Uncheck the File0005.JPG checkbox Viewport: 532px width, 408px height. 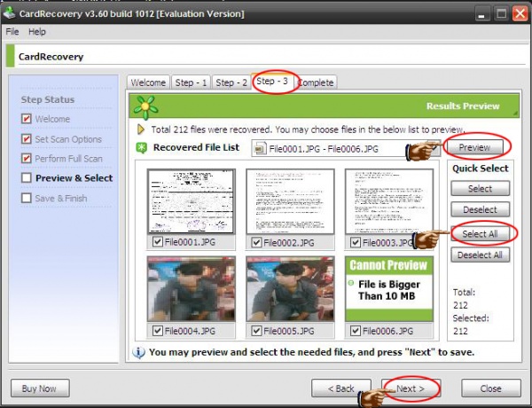pyautogui.click(x=256, y=331)
